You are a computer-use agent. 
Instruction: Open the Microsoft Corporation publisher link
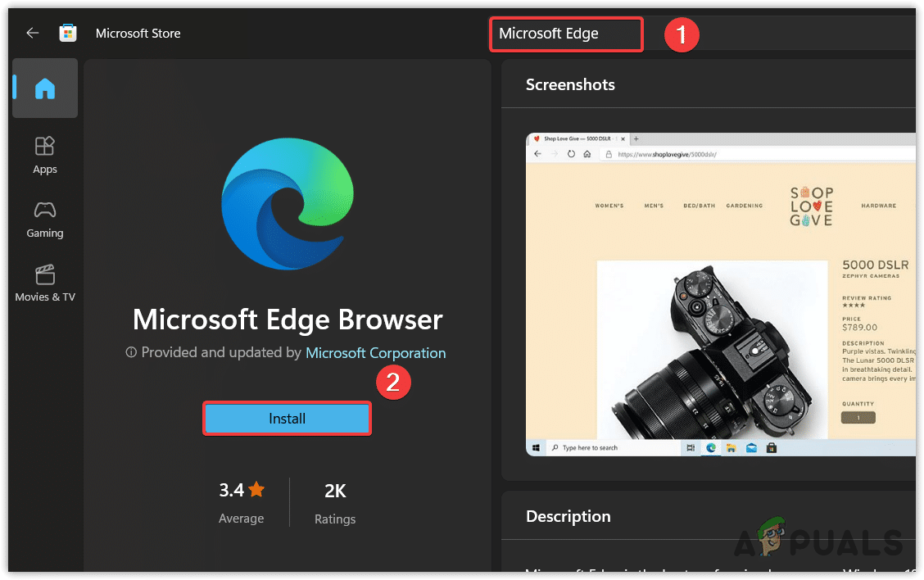coord(375,353)
